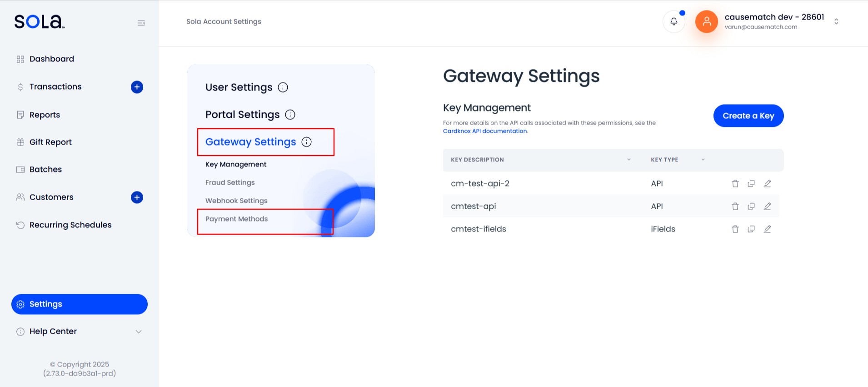Open the Cardknox API documentation link

click(485, 131)
